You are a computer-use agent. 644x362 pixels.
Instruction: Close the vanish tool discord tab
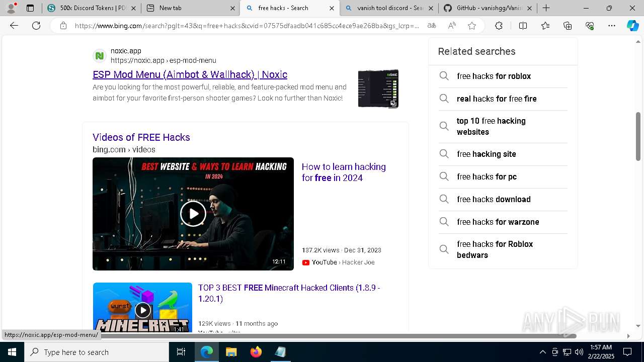[x=431, y=8]
